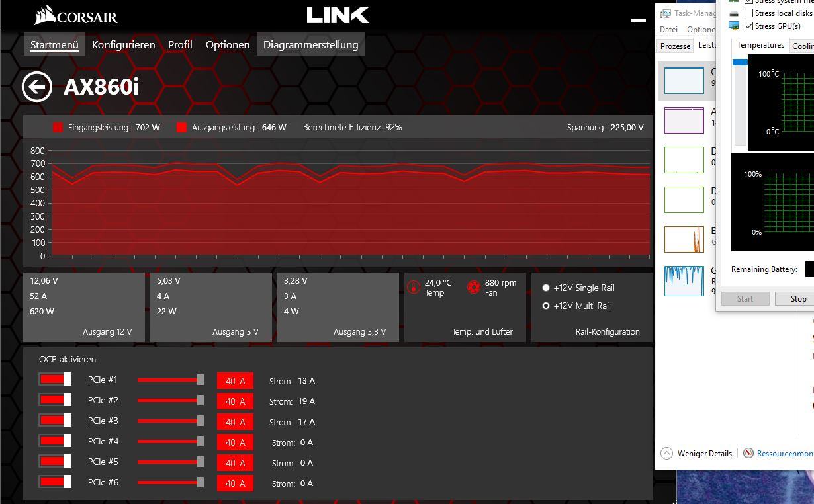Toggle OCP switch for PCIe #4
814x504 pixels.
(55, 441)
